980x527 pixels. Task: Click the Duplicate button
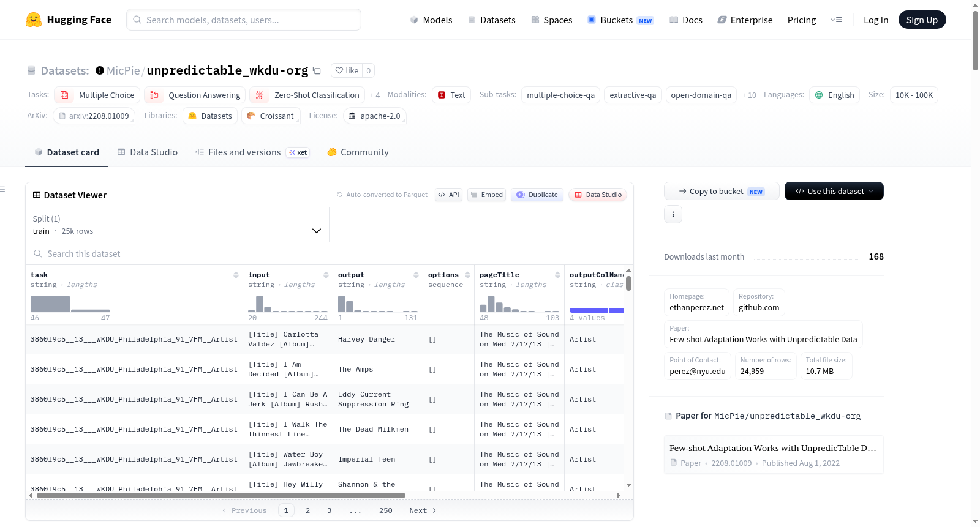[537, 195]
